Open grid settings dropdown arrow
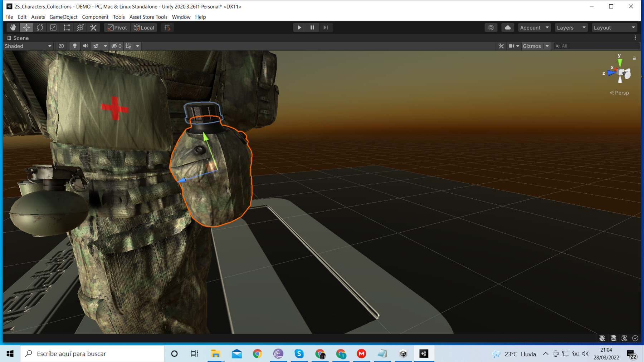Image resolution: width=644 pixels, height=362 pixels. coord(138,46)
